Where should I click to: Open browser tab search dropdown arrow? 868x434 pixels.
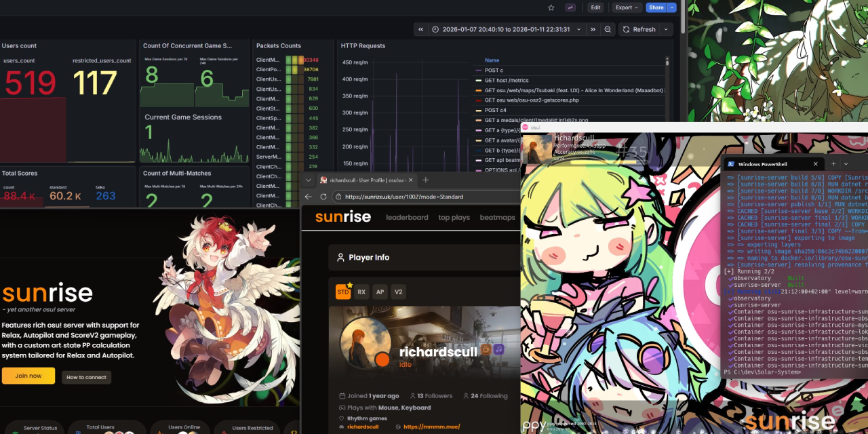[308, 180]
